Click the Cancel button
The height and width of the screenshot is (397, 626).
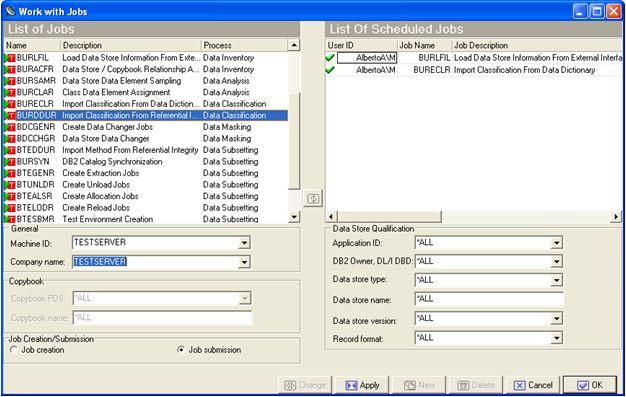coord(533,385)
